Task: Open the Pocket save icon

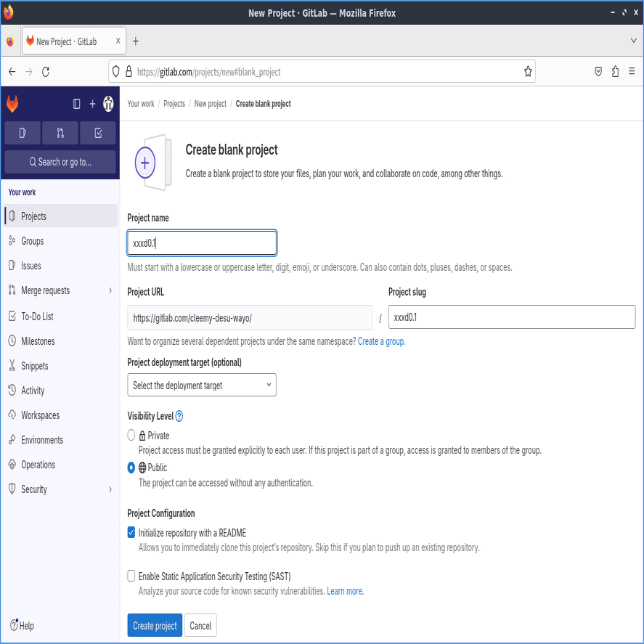Action: pyautogui.click(x=598, y=71)
